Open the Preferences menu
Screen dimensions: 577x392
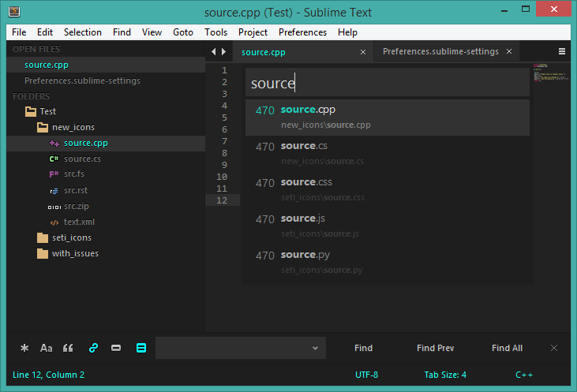point(302,32)
